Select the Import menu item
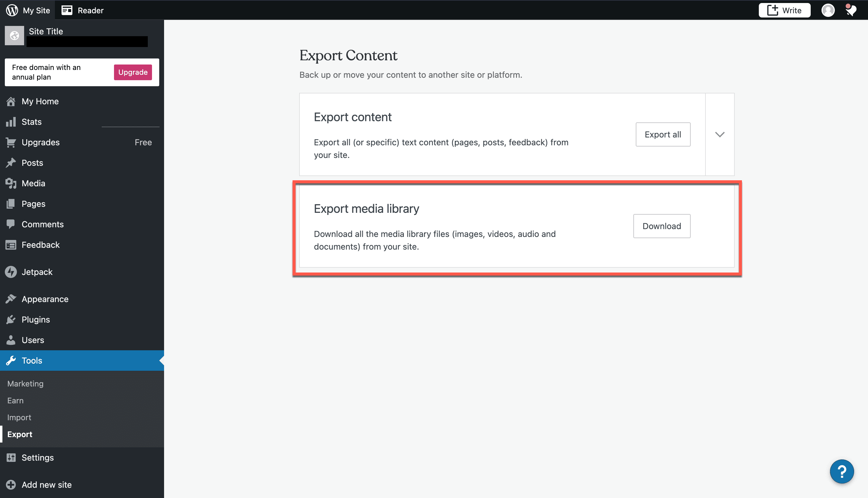The image size is (868, 498). coord(19,417)
